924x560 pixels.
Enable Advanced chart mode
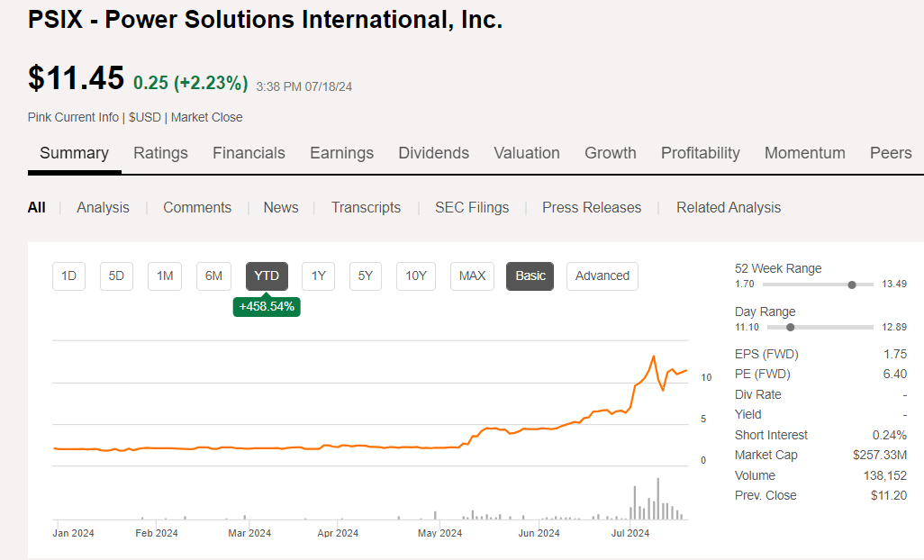pyautogui.click(x=602, y=276)
